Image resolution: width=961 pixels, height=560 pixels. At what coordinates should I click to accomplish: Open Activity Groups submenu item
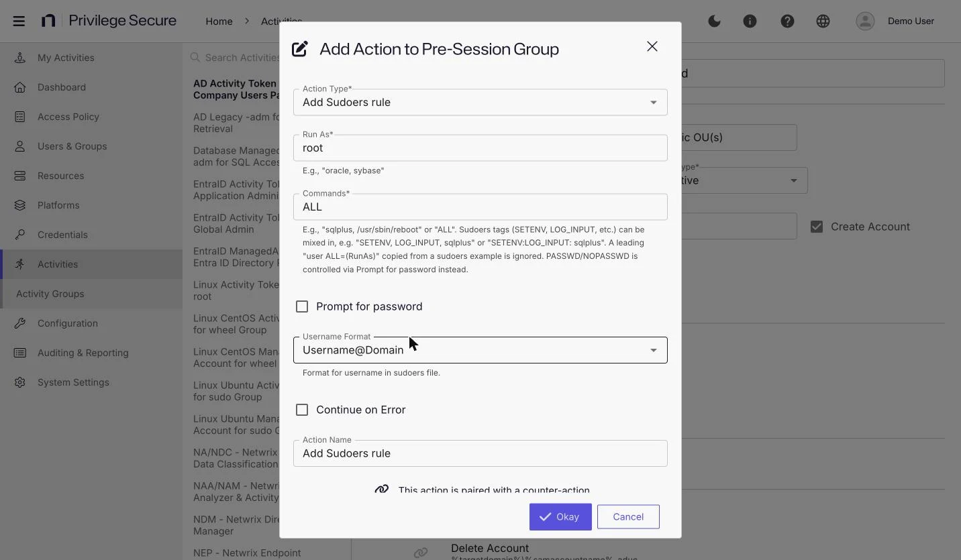[x=91, y=294]
